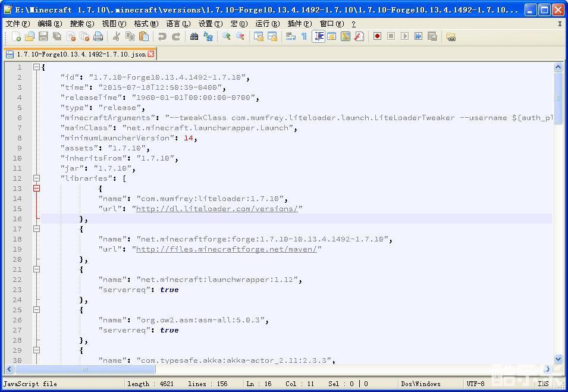This screenshot has width=568, height=392.
Task: Click line number 8 in the margin
Action: pyautogui.click(x=19, y=138)
